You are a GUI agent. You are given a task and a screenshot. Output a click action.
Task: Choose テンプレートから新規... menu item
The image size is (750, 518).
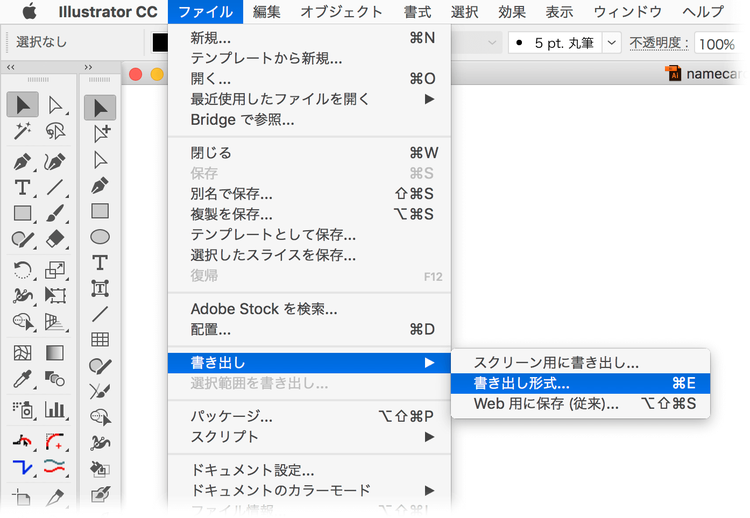(x=309, y=58)
